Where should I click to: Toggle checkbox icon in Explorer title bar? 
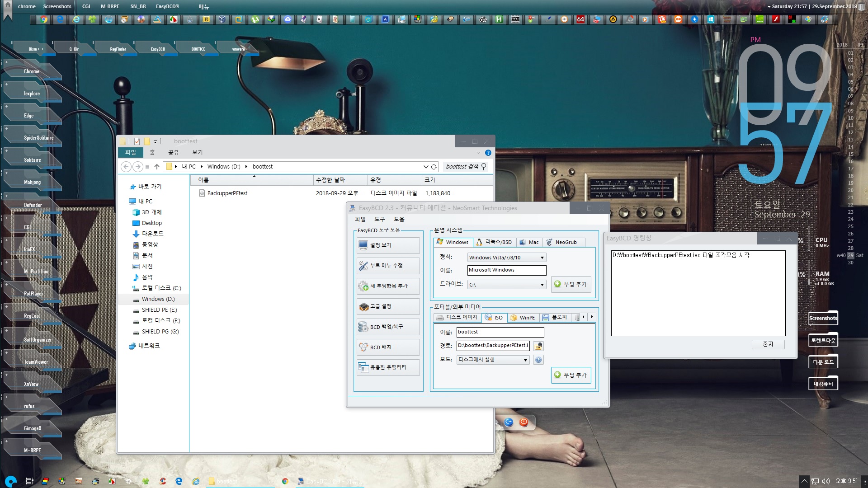click(137, 141)
